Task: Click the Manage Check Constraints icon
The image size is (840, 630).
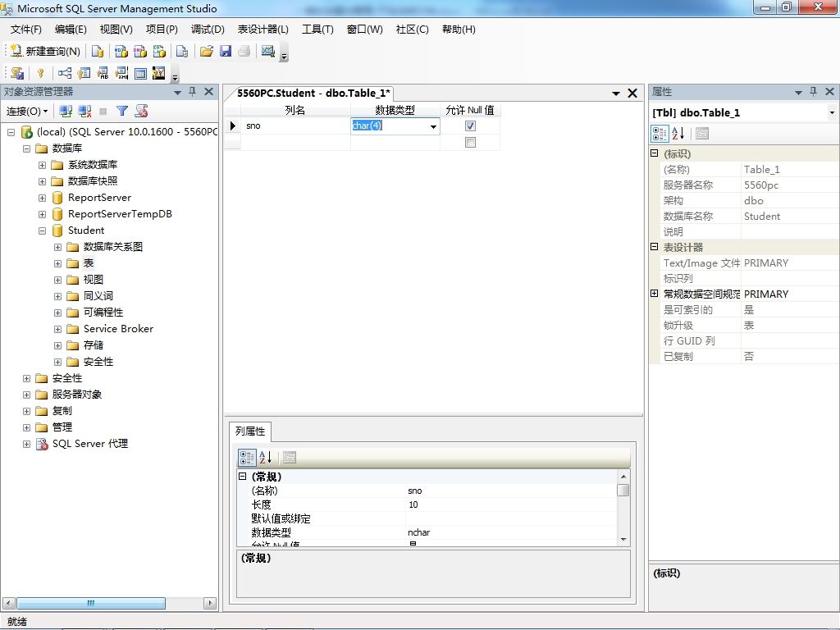Action: pyautogui.click(x=140, y=73)
